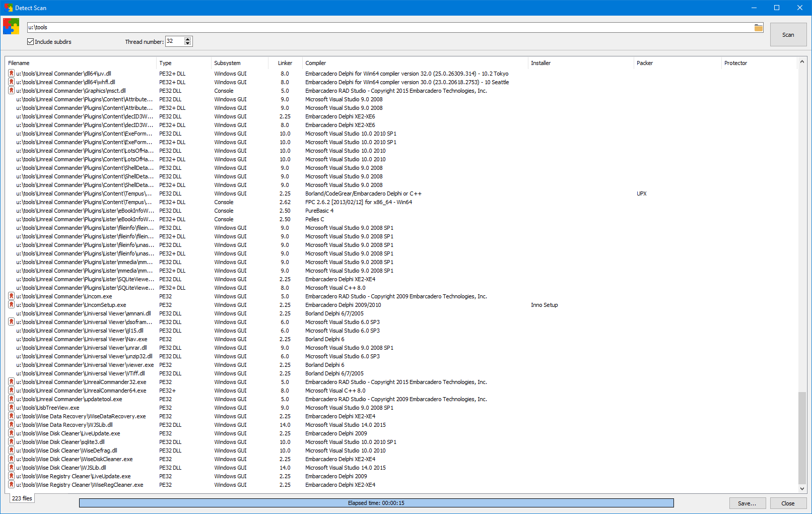
Task: Click the Save... button
Action: [x=748, y=503]
